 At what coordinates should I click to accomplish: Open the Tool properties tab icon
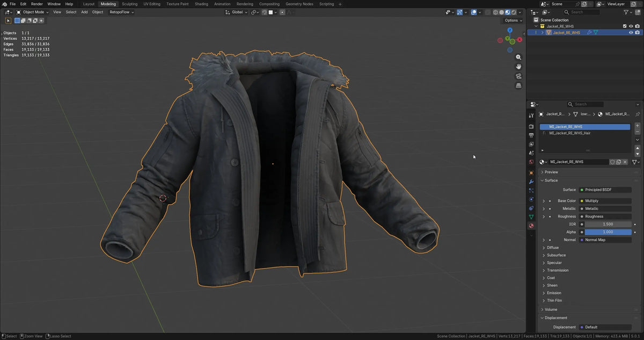coord(531,115)
